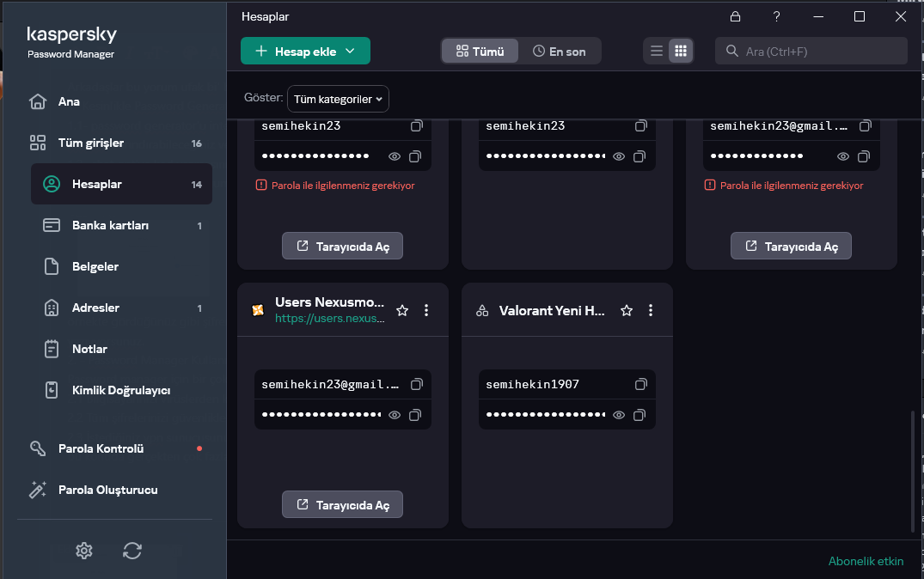The width and height of the screenshot is (924, 579).
Task: Open Belgeler section
Action: click(x=121, y=267)
